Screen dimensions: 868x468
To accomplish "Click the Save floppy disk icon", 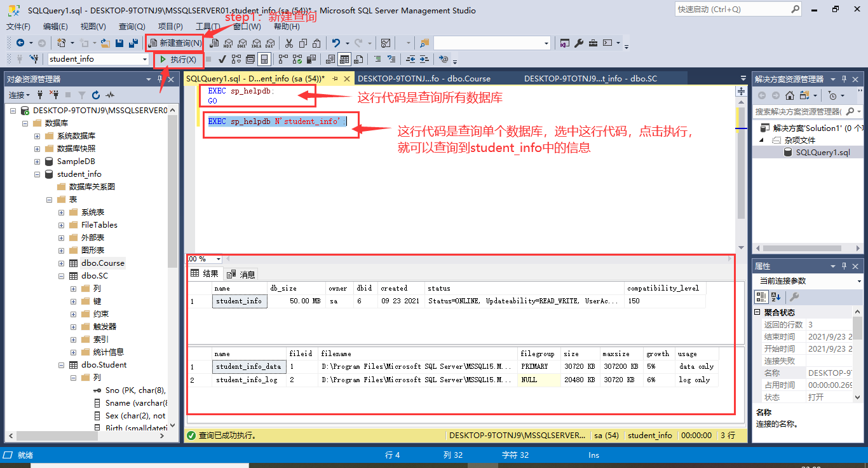I will 119,43.
